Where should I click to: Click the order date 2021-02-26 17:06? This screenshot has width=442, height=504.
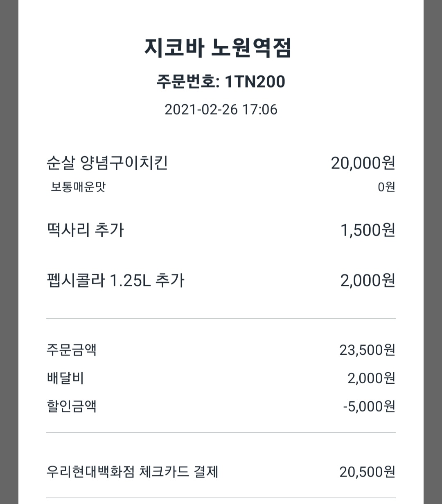(x=221, y=110)
